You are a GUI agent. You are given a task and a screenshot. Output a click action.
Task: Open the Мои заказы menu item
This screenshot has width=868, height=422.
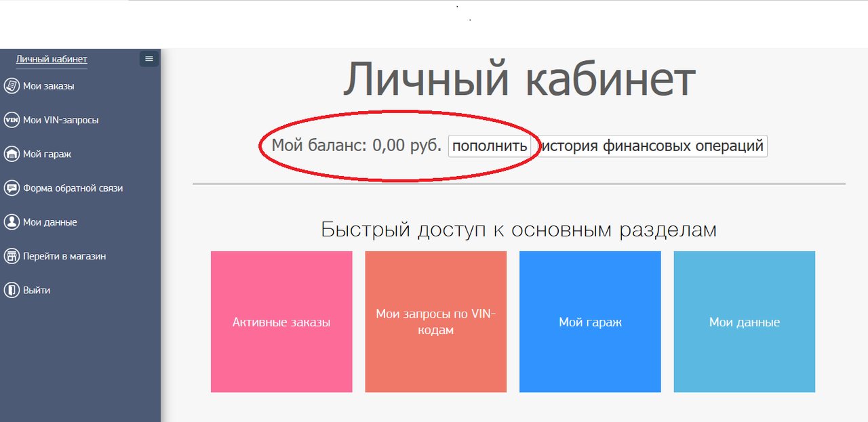48,86
